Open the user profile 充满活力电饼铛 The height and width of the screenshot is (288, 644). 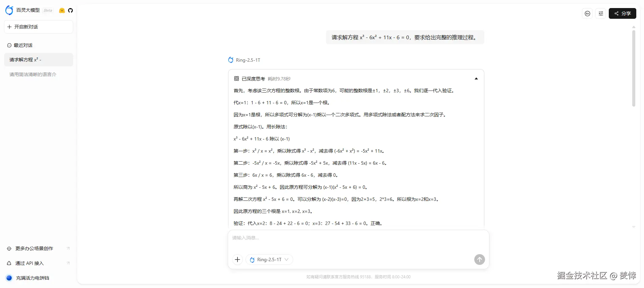coord(33,278)
